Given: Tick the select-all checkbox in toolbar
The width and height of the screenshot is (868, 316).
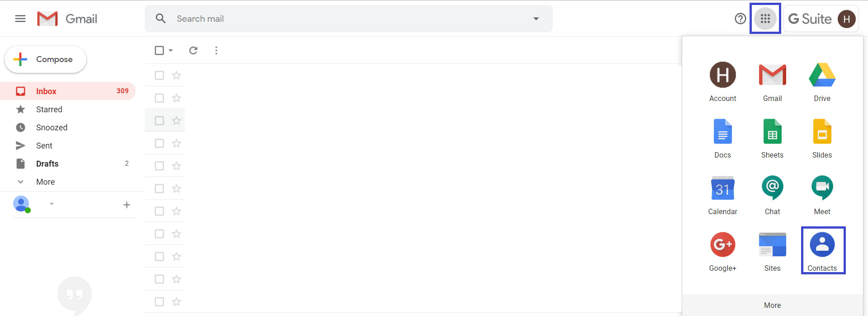Looking at the screenshot, I should tap(159, 50).
